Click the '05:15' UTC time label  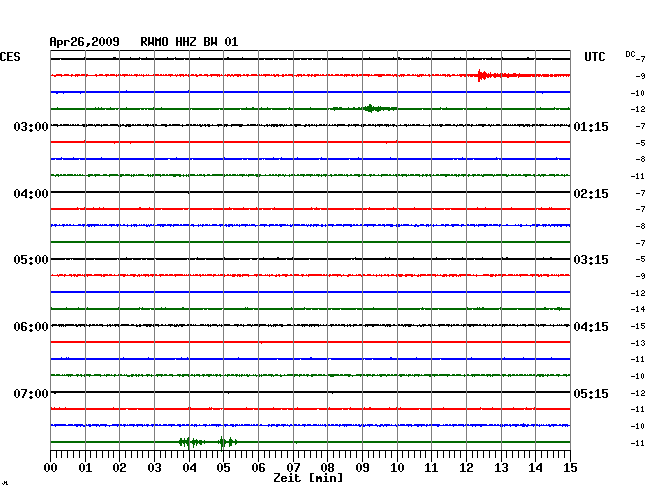point(591,393)
